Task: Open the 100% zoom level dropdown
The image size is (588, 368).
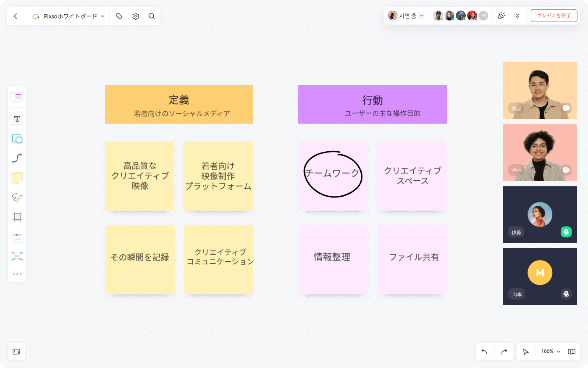Action: (551, 352)
